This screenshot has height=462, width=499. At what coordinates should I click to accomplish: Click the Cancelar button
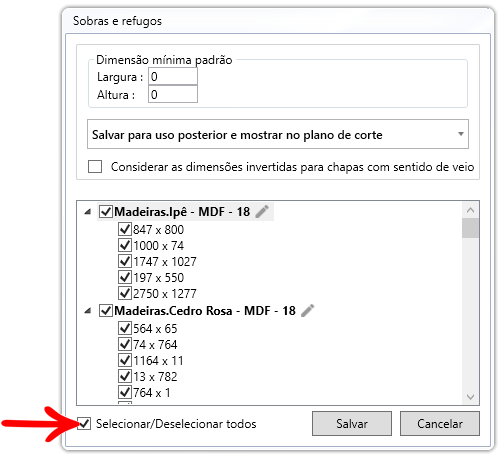point(440,423)
